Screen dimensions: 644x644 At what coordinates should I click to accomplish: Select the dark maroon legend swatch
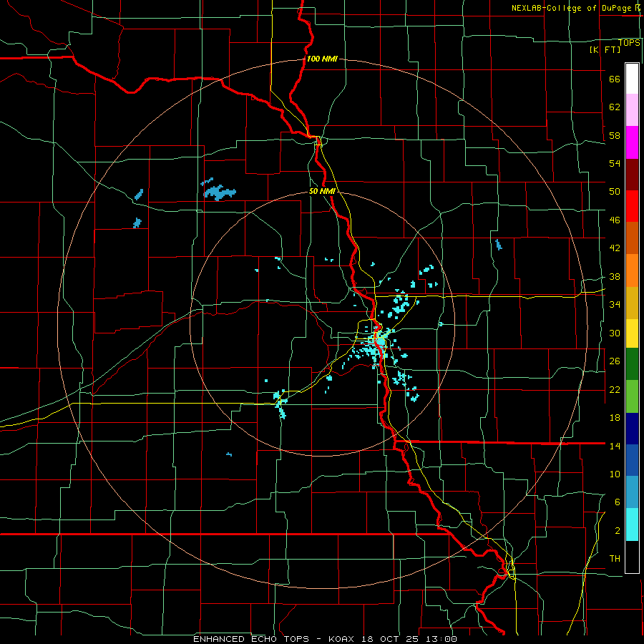632,175
